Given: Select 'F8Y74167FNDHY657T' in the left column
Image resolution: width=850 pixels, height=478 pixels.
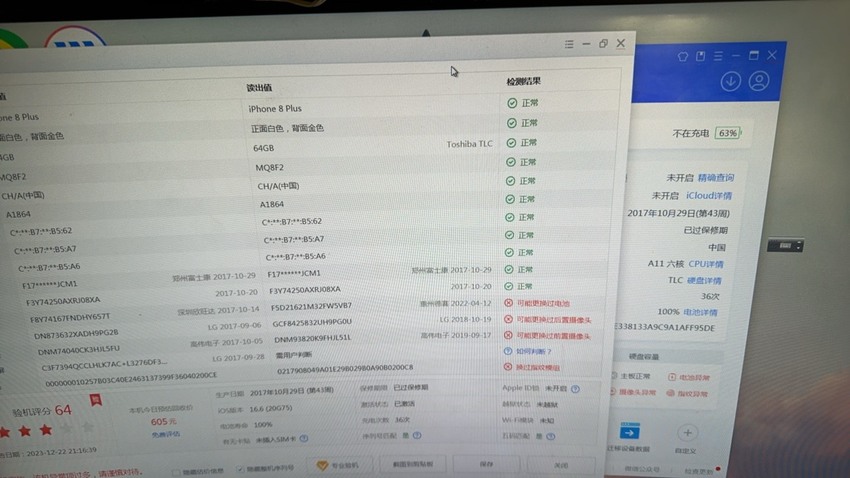Looking at the screenshot, I should (70, 318).
